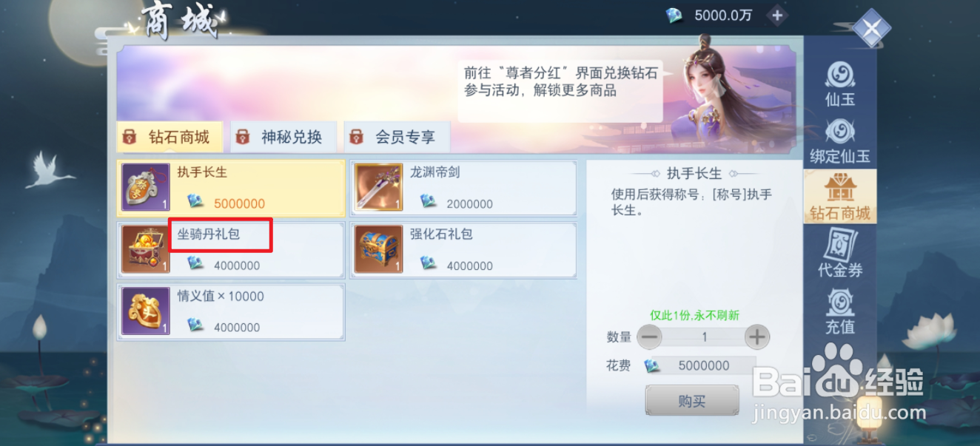
Task: Pick the 执手长生 item card
Action: [230, 188]
